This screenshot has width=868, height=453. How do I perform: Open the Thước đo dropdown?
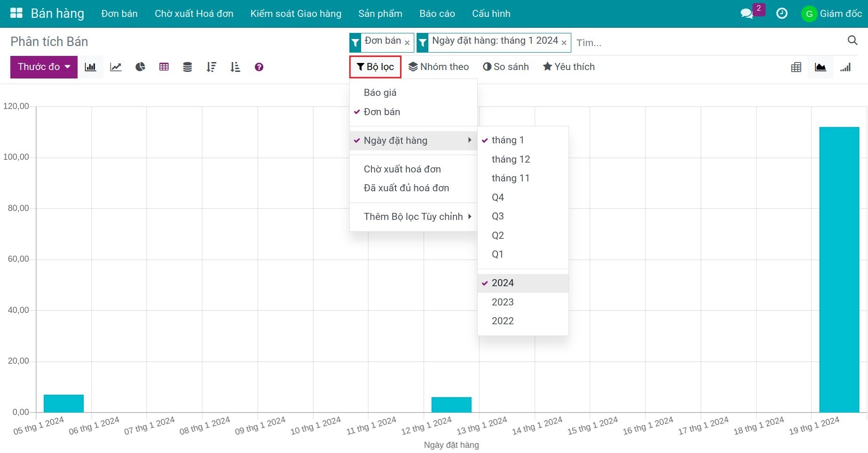pyautogui.click(x=44, y=67)
